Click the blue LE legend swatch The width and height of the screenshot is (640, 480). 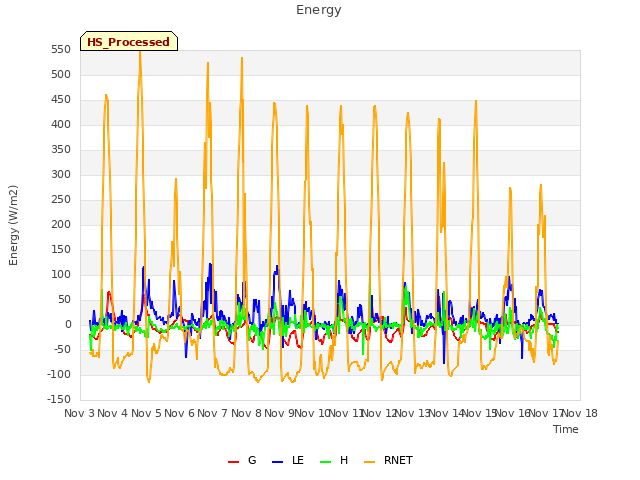(x=277, y=462)
